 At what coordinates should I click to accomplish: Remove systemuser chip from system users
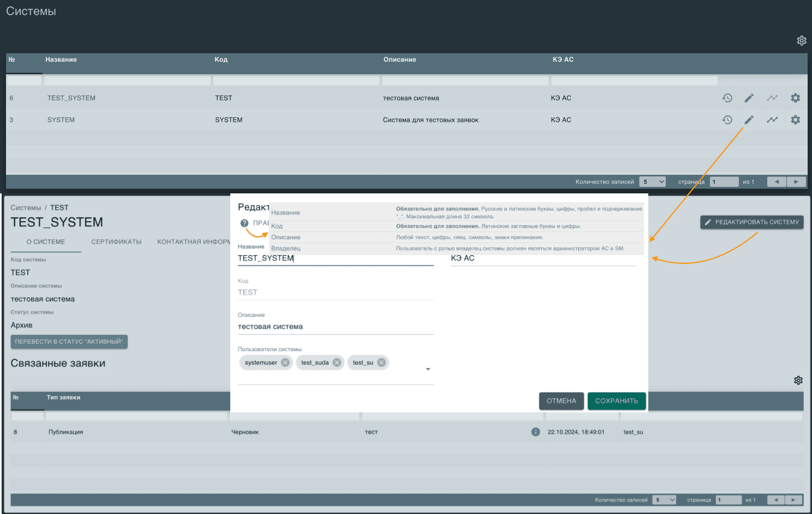pos(285,363)
